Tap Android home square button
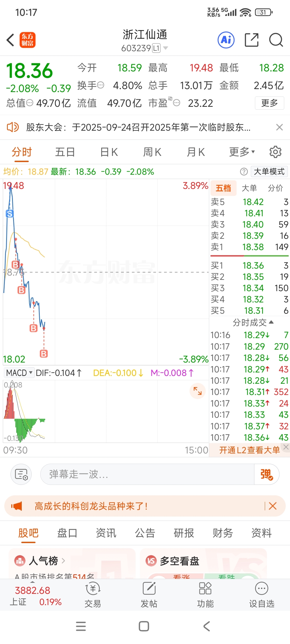Image resolution: width=290 pixels, height=644 pixels. tap(144, 626)
